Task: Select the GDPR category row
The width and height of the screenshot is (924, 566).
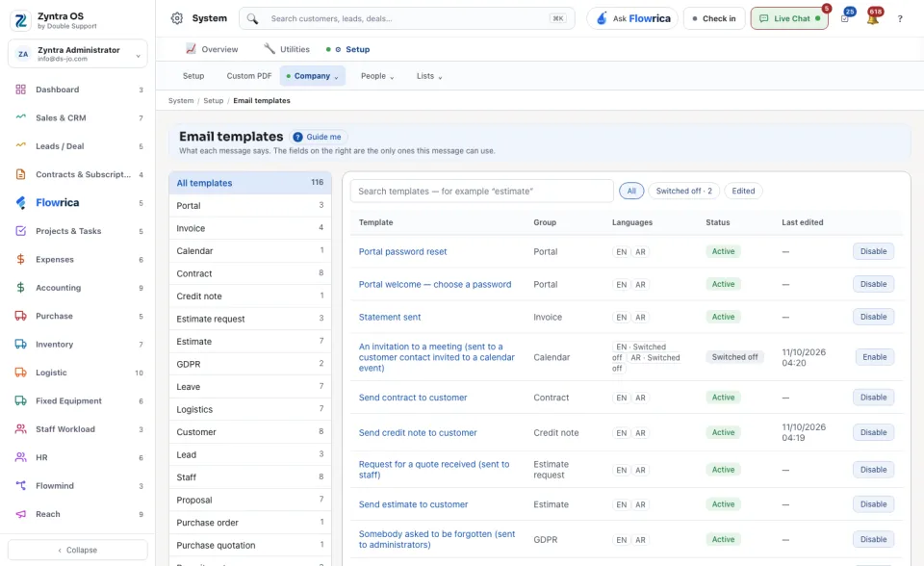Action: tap(250, 365)
